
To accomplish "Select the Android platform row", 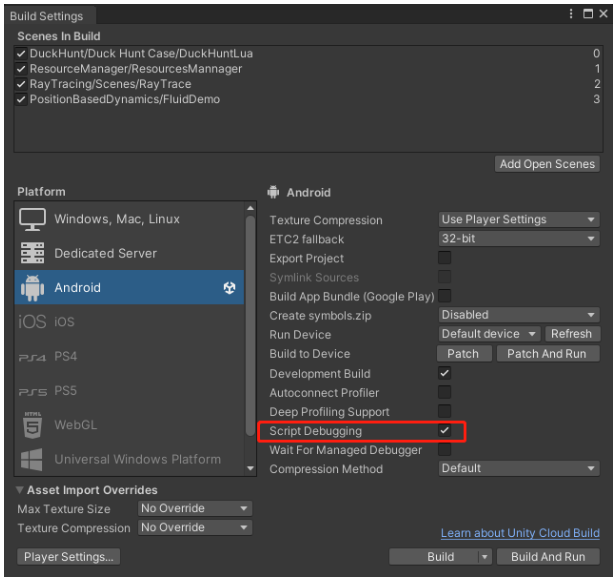I will (x=129, y=287).
